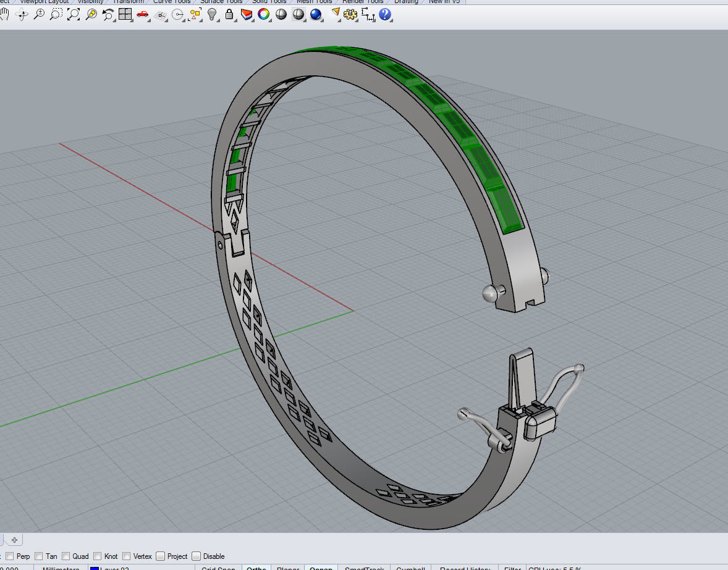Click the padlock Lock Objects icon

229,14
